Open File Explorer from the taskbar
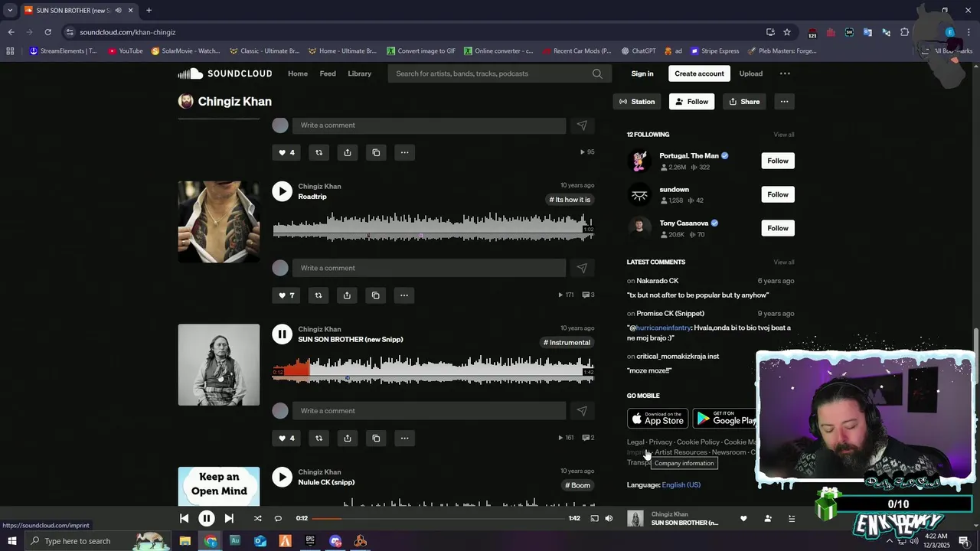Image resolution: width=980 pixels, height=551 pixels. (x=185, y=541)
